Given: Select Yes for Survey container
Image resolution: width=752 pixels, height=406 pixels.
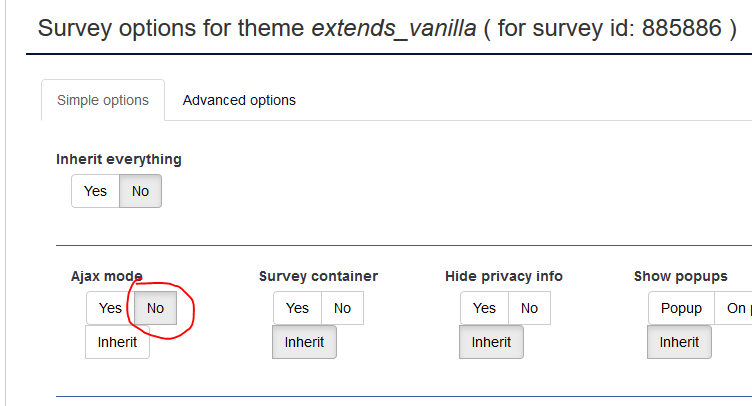Looking at the screenshot, I should [297, 308].
